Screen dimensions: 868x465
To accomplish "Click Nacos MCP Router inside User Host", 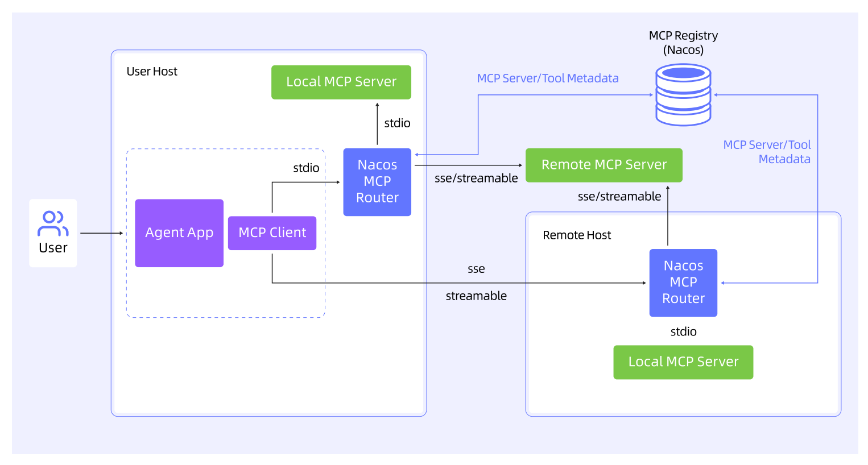I will [377, 181].
